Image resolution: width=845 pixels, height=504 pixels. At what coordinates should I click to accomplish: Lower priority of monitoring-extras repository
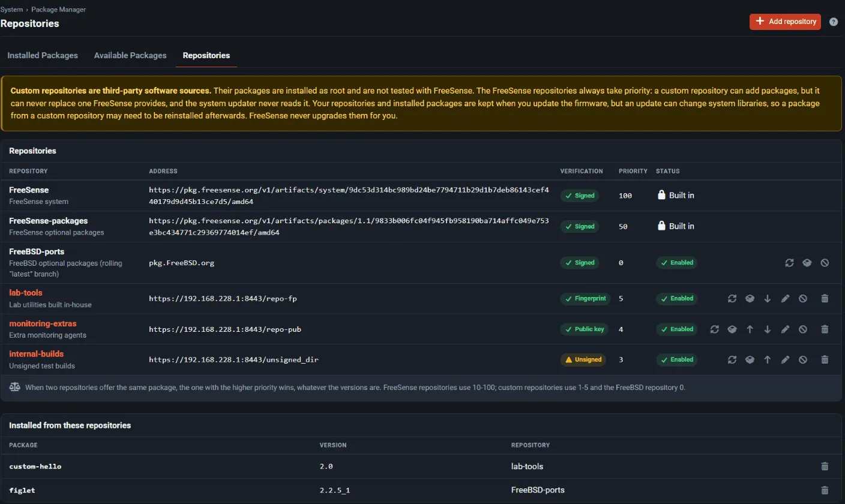pyautogui.click(x=767, y=329)
